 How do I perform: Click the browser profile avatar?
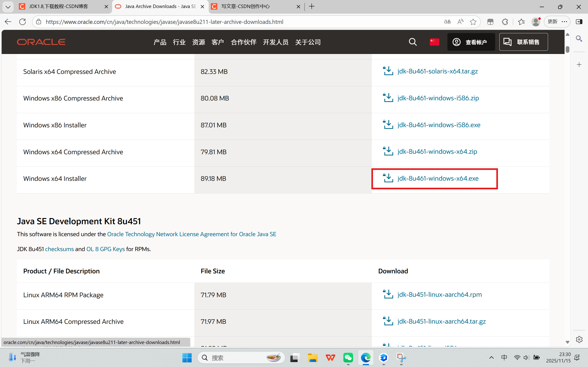pos(536,22)
